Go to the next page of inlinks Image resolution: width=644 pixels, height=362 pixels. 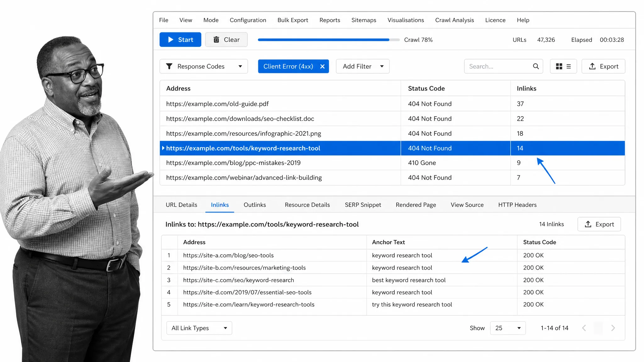613,328
